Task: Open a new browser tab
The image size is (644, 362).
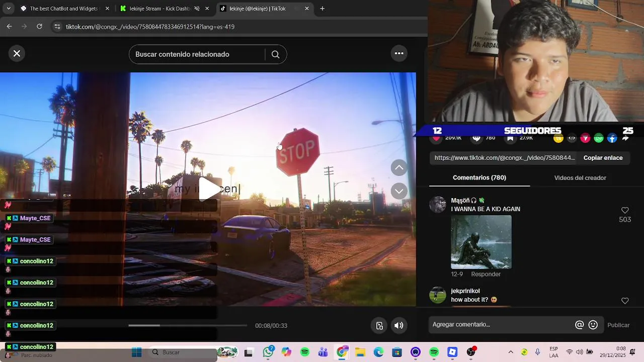Action: 322,9
